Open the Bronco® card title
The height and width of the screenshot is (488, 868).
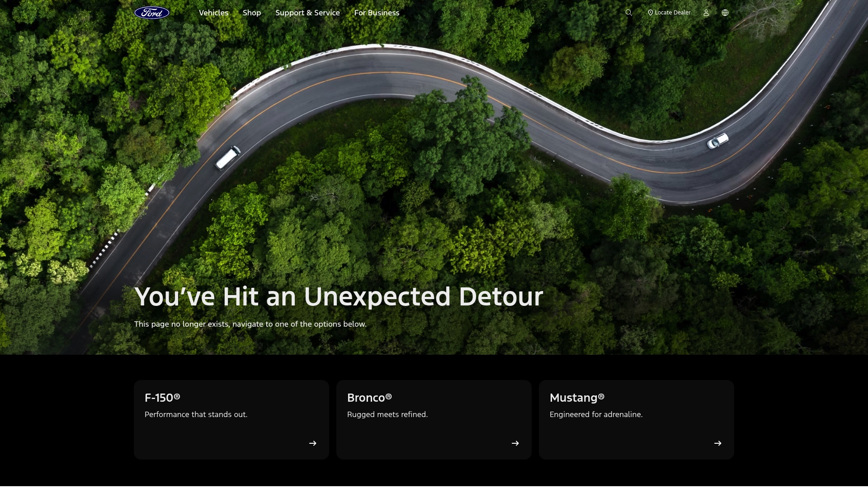pyautogui.click(x=369, y=398)
